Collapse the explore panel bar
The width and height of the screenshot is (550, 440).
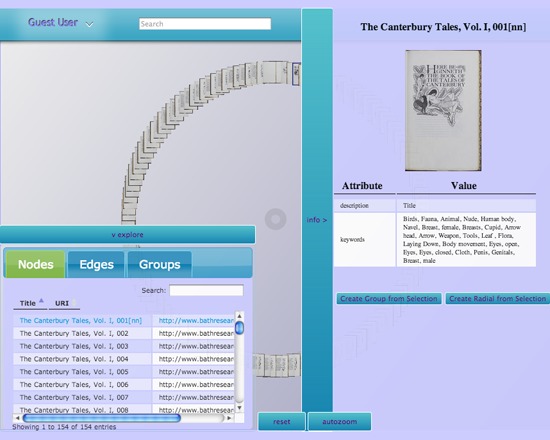coord(127,235)
